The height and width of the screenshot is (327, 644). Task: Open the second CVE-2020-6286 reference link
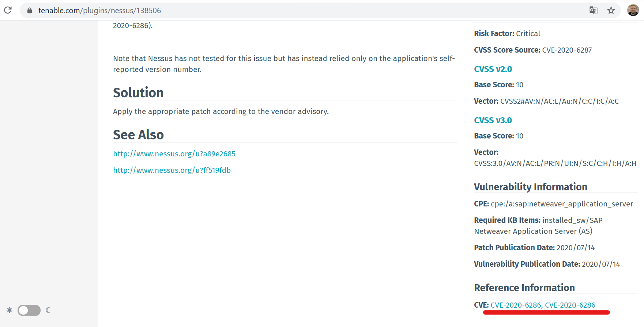coord(570,305)
